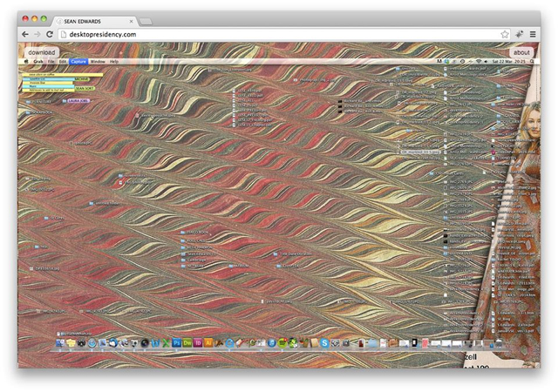
Task: Click the browser forward arrow
Action: tap(37, 34)
